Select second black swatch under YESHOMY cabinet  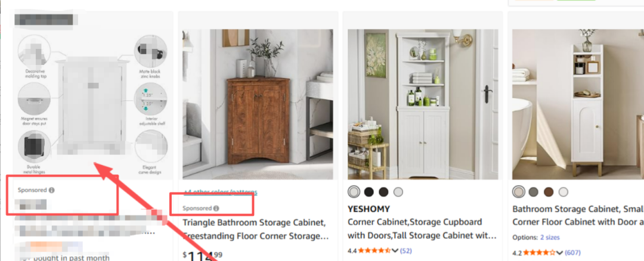[x=383, y=192]
